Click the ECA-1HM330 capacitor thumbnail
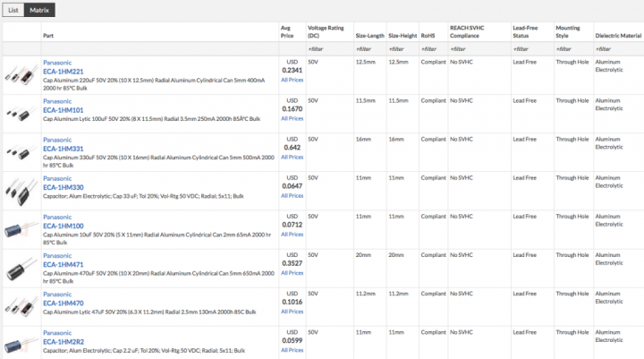Image resolution: width=644 pixels, height=359 pixels. coord(21,192)
